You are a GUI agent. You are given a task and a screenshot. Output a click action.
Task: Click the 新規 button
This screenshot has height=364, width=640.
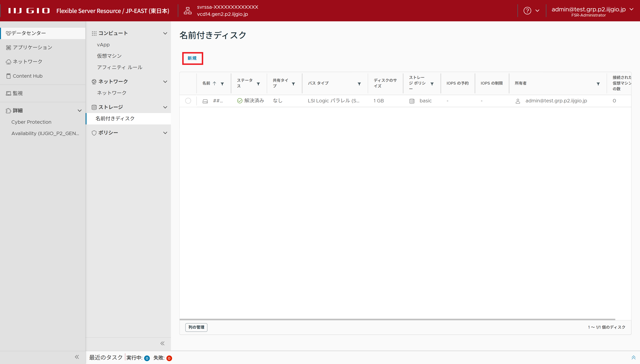(192, 58)
